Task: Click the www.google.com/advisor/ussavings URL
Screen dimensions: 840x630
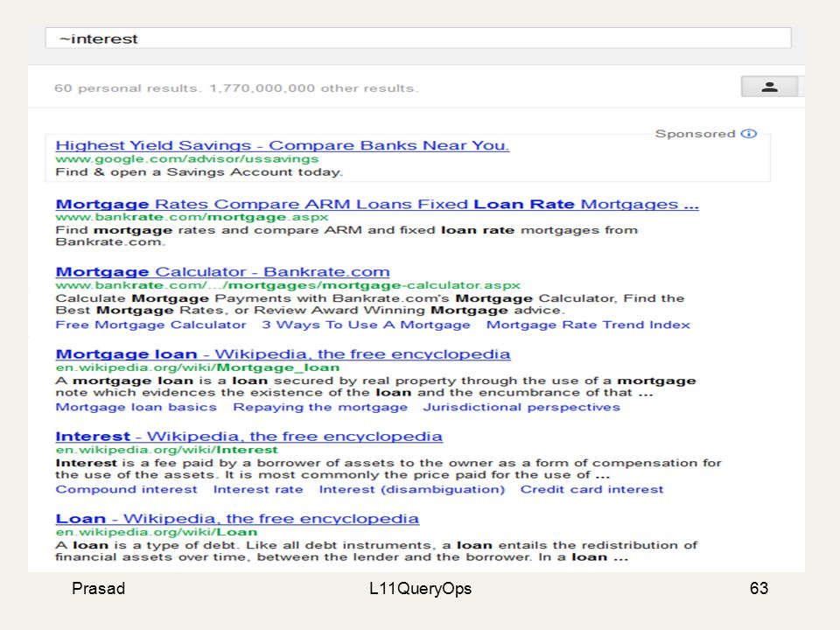Action: tap(187, 159)
